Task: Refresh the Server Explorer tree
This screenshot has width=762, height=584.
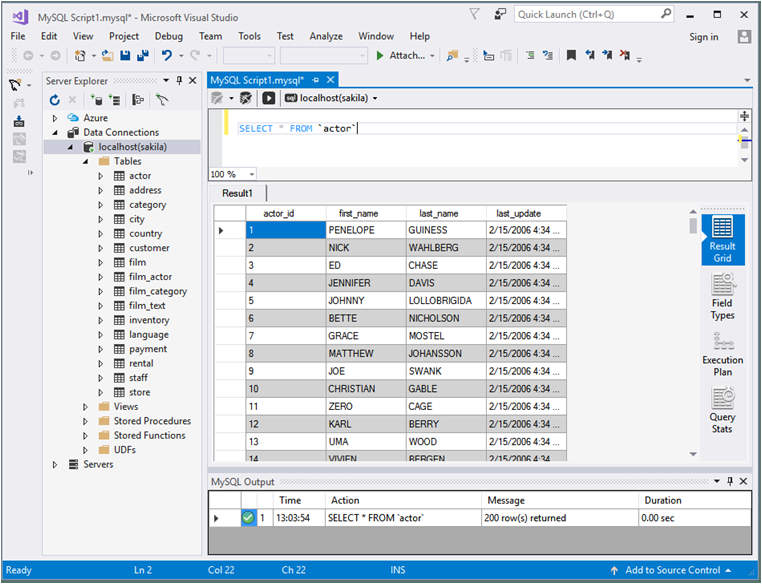Action: point(54,100)
